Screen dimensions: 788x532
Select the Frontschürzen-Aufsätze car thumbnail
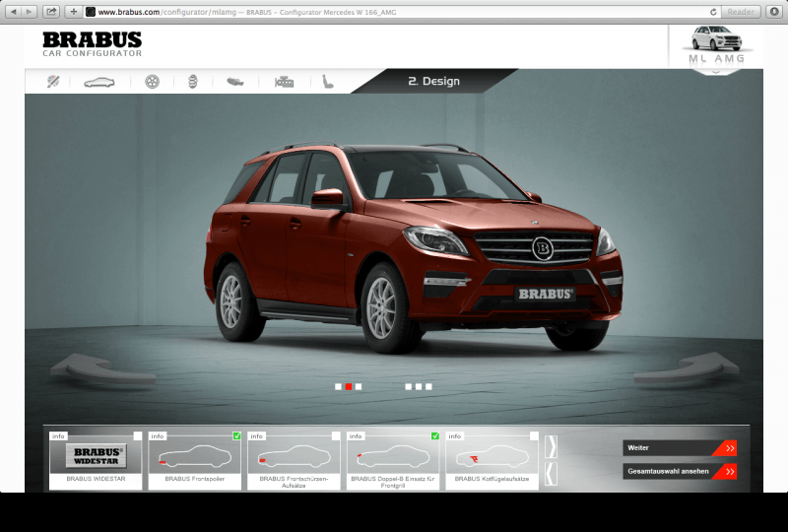click(x=294, y=456)
